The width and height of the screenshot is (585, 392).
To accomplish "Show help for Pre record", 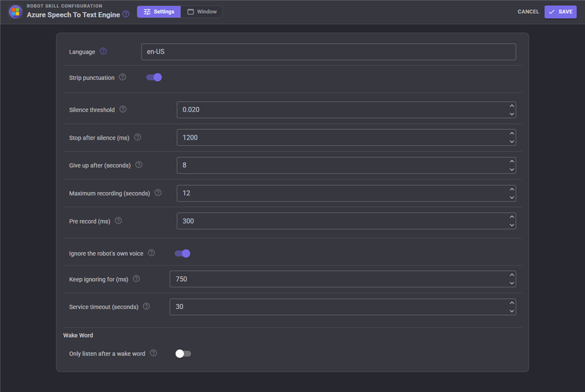I will click(x=118, y=221).
